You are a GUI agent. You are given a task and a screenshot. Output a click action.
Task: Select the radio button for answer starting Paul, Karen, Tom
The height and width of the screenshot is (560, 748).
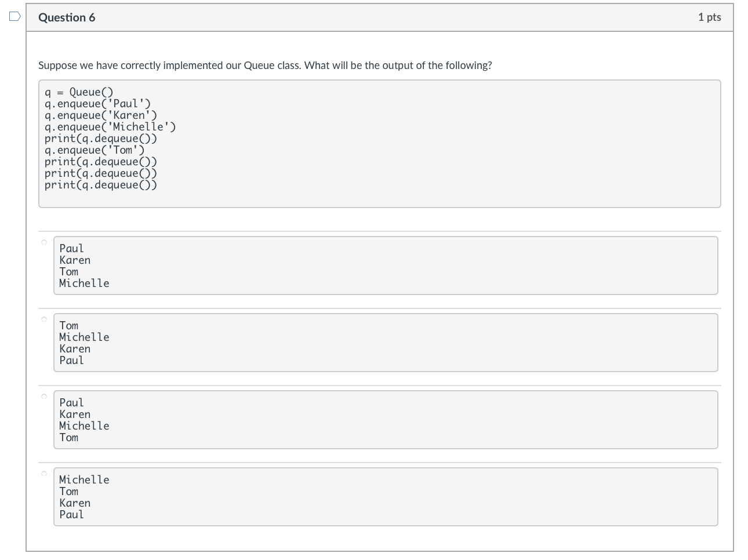tap(44, 242)
